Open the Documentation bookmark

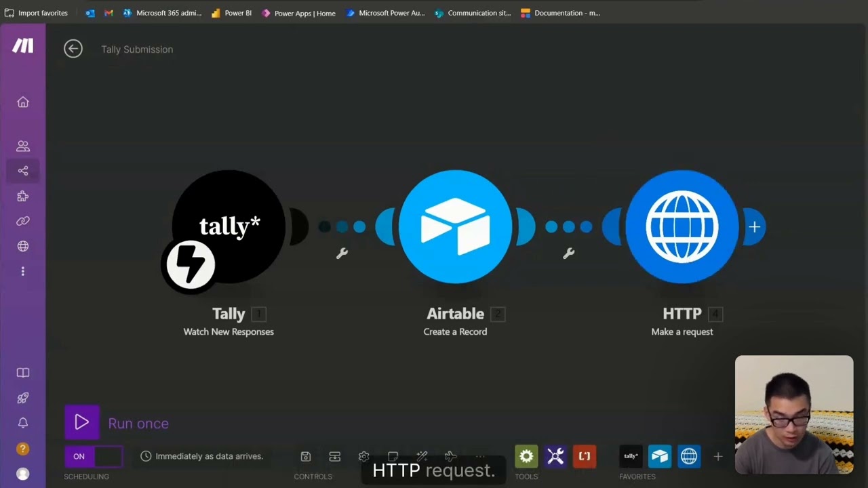[x=560, y=13]
